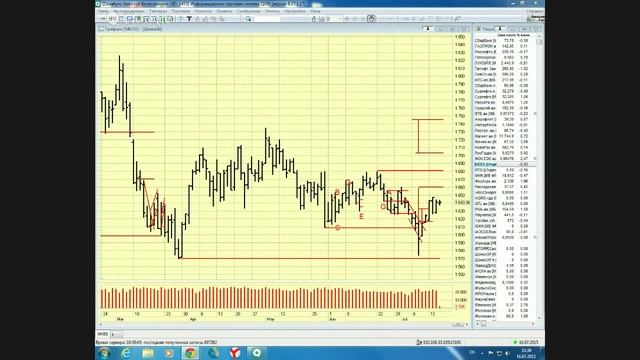Open the Отчеты menu
Viewport: 640px width, 360px height.
(x=272, y=11)
